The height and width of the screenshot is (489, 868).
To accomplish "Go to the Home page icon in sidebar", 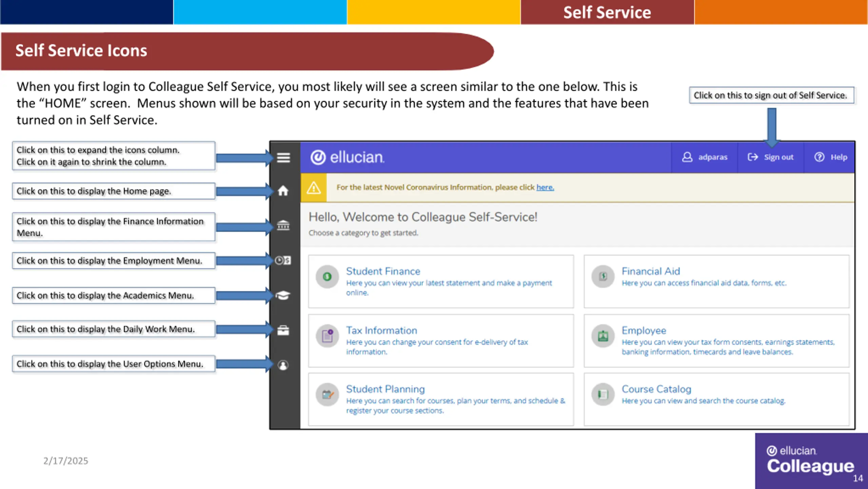I will click(x=283, y=191).
